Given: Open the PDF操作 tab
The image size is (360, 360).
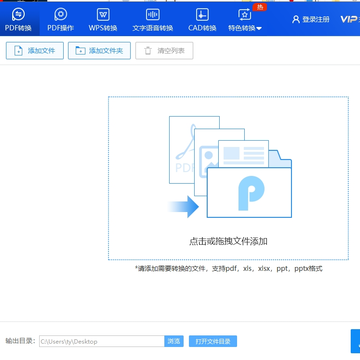Looking at the screenshot, I should click(x=60, y=20).
